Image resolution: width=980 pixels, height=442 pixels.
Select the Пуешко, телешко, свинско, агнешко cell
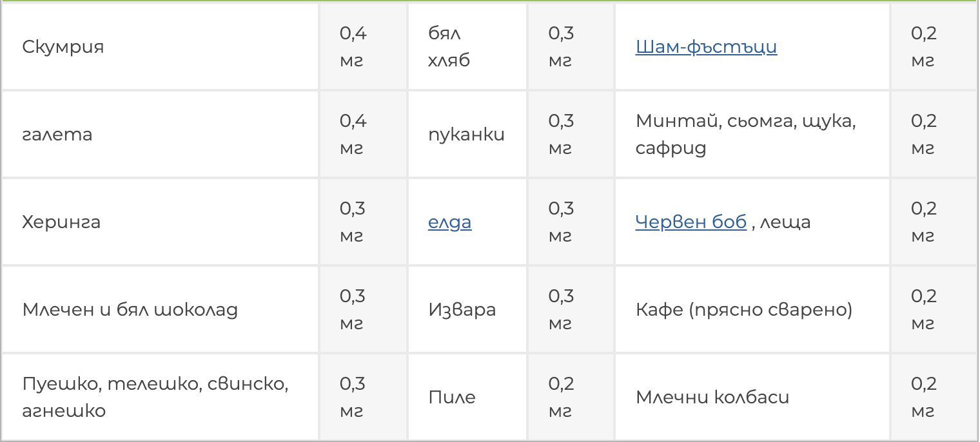tap(155, 397)
